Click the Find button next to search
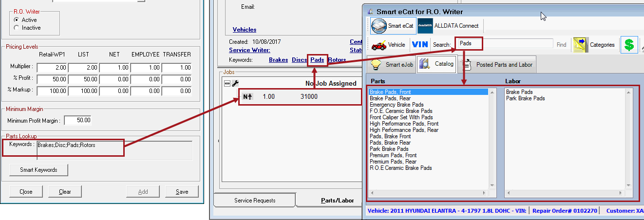This screenshot has width=644, height=220. [561, 45]
